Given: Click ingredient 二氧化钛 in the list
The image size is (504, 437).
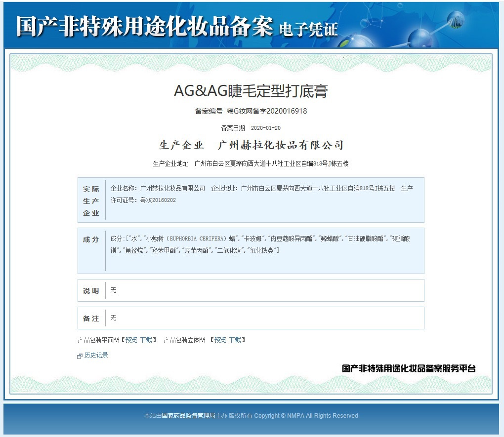Looking at the screenshot, I should (229, 250).
